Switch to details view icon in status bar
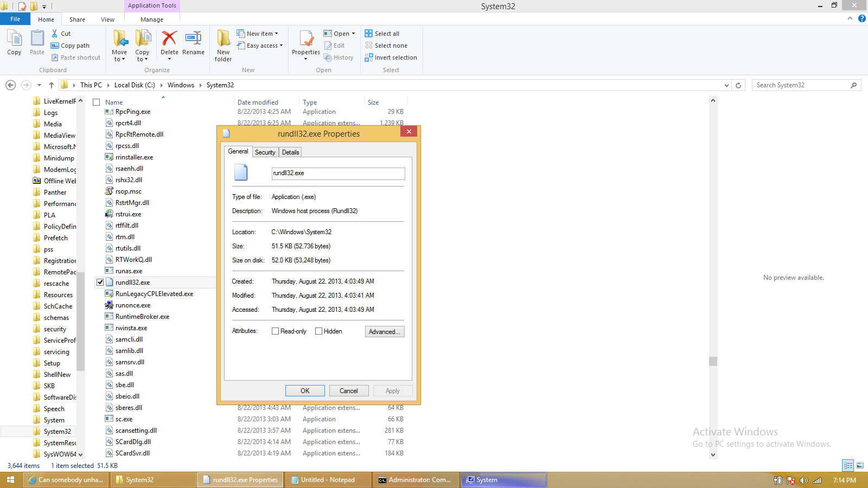This screenshot has width=868, height=488. [x=848, y=465]
